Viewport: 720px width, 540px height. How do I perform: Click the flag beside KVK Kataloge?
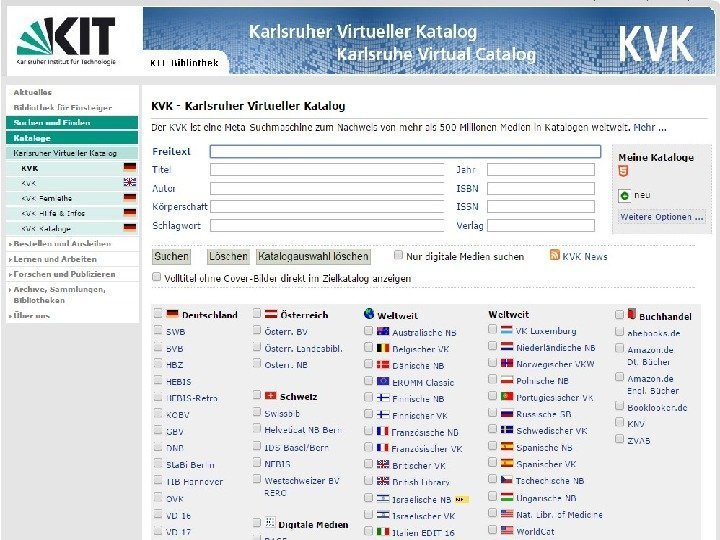point(130,228)
